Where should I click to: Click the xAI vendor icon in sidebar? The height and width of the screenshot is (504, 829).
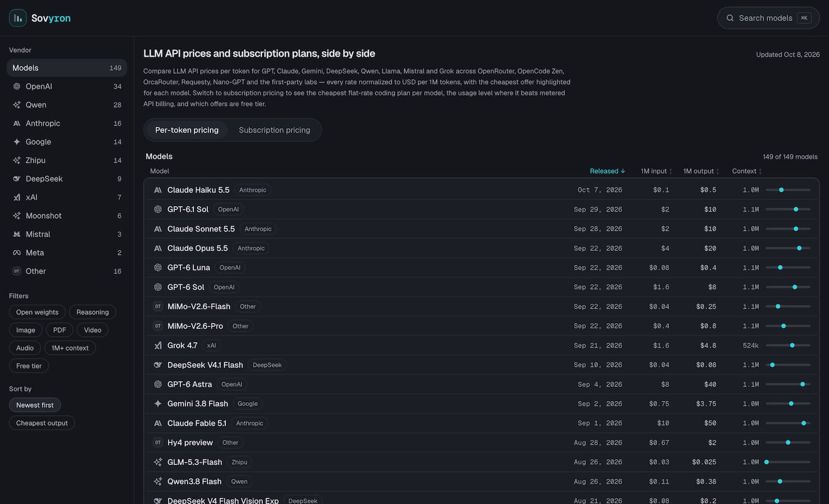tap(17, 197)
